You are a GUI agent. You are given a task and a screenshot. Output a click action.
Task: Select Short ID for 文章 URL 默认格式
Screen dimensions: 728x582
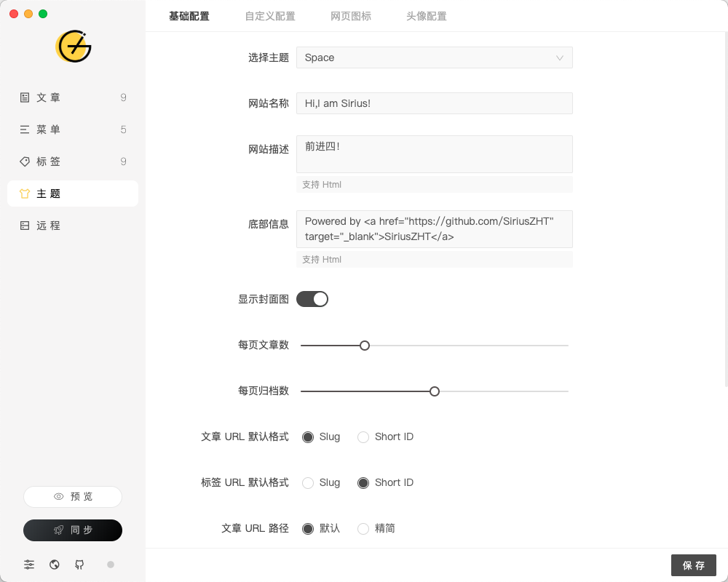(x=363, y=436)
